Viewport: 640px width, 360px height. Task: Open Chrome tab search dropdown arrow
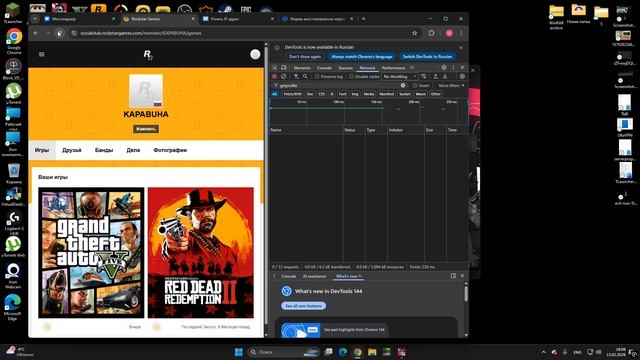(35, 19)
